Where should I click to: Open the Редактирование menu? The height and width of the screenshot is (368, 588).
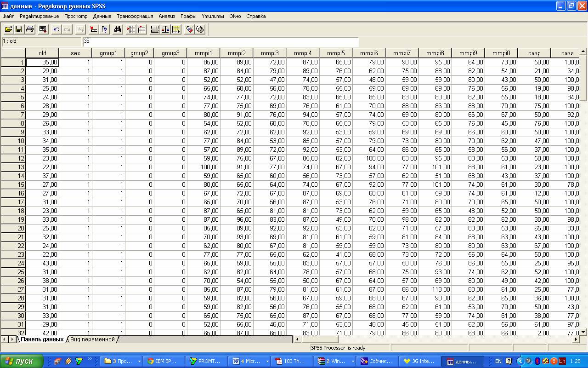point(40,16)
